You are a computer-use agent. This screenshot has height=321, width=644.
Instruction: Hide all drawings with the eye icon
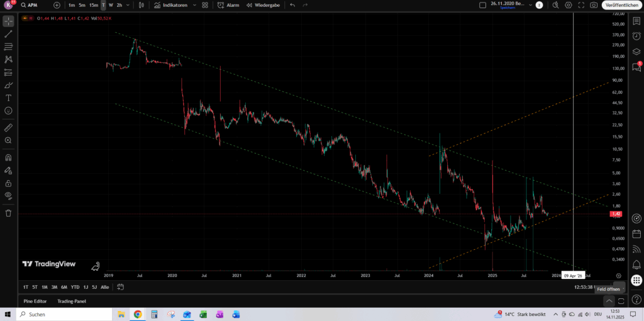pos(9,196)
